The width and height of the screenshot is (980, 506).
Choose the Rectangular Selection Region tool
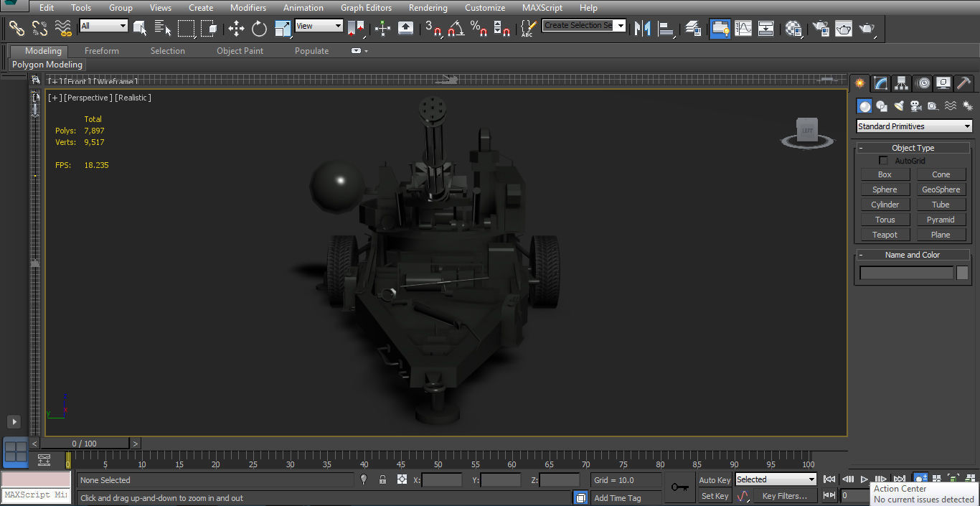(187, 29)
